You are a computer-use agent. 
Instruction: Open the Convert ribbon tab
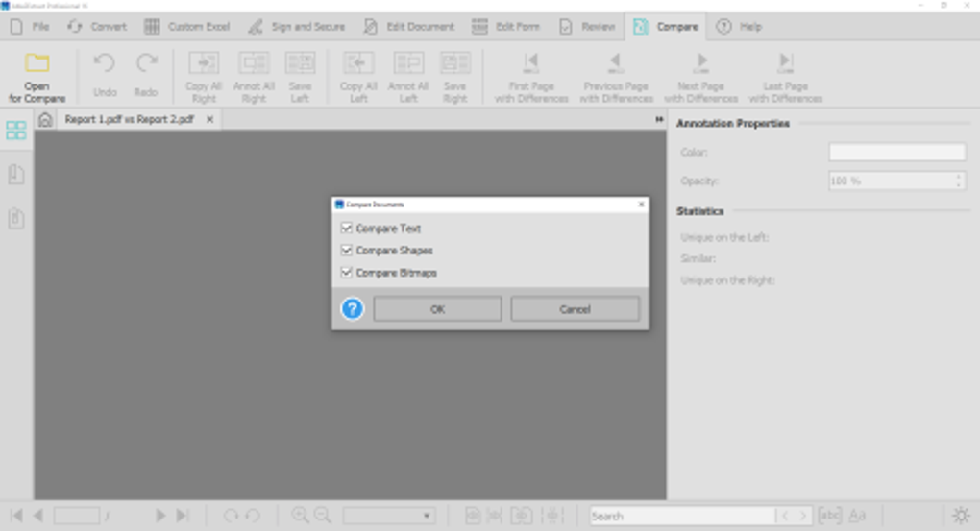tap(97, 26)
